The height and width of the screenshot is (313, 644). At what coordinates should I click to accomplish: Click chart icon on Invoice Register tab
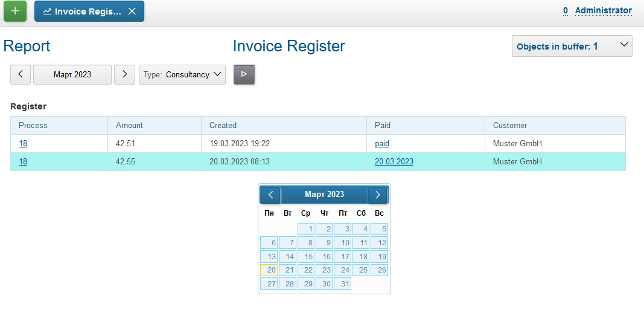click(x=46, y=11)
